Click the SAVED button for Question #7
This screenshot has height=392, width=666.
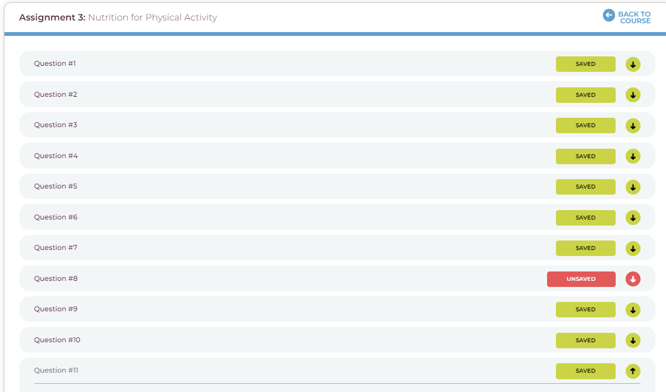click(585, 248)
